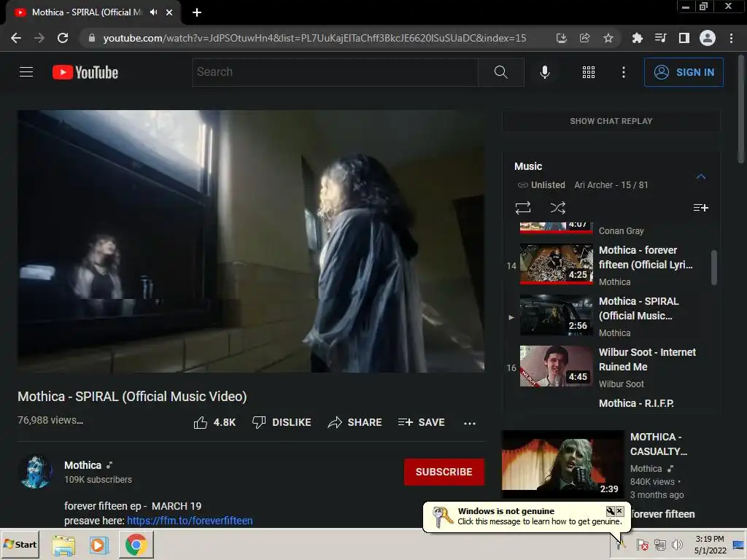This screenshot has width=747, height=560.
Task: Toggle Chrome side panel
Action: (684, 38)
